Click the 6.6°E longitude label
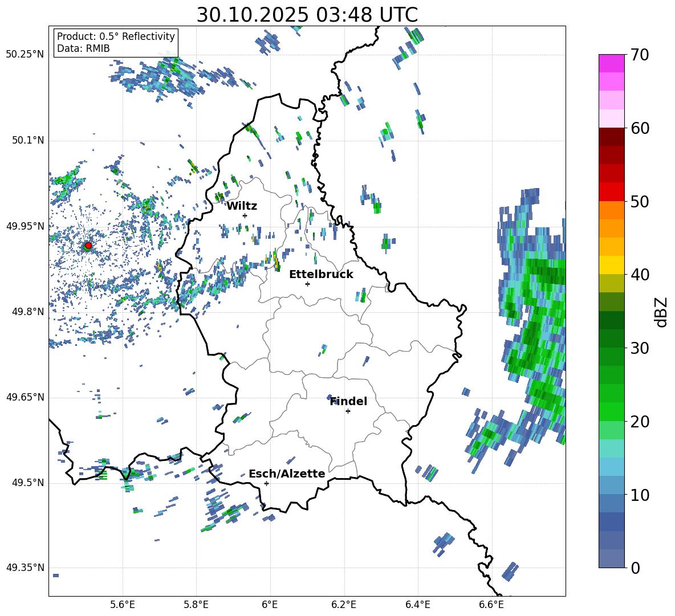 click(491, 605)
